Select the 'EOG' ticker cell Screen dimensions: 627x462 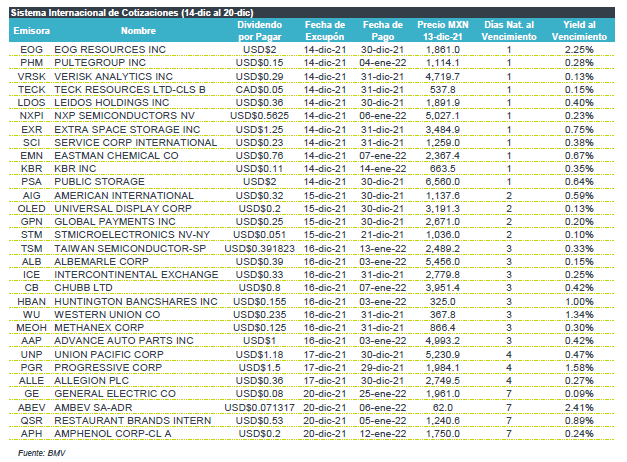[32, 50]
